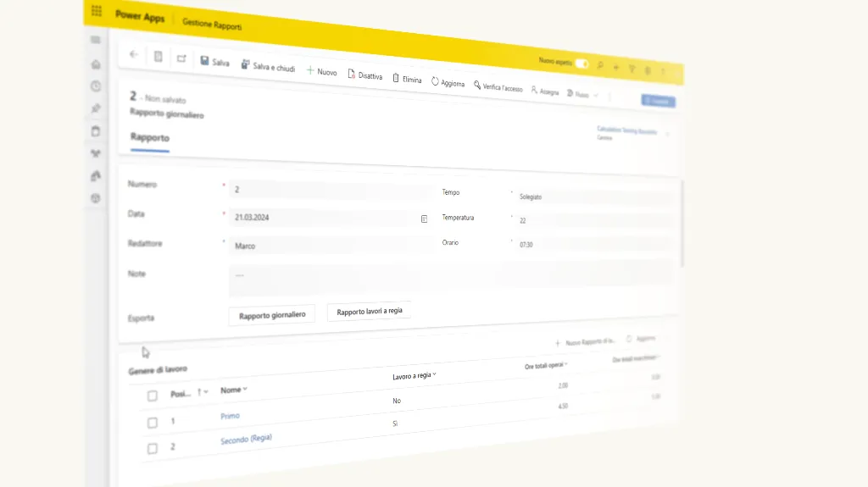This screenshot has height=487, width=868.
Task: Open the Data calendar picker icon
Action: 424,219
